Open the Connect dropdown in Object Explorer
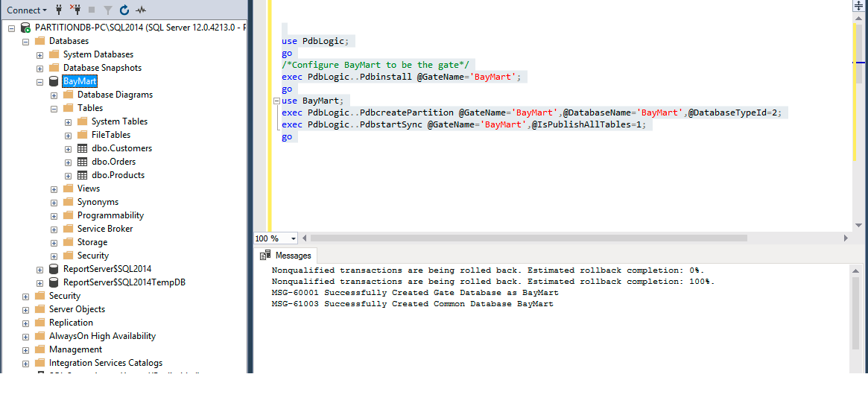Viewport: 868px width, 415px height. pyautogui.click(x=27, y=10)
